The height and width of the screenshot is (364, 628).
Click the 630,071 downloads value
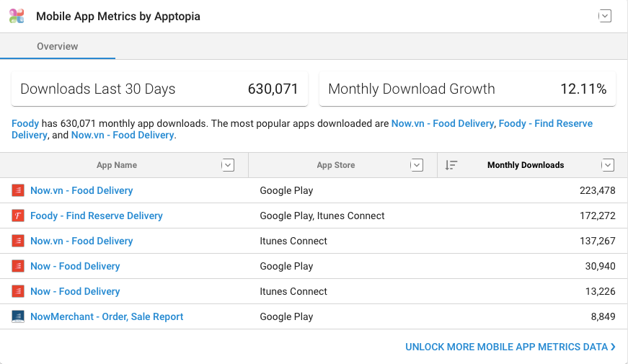(x=273, y=89)
